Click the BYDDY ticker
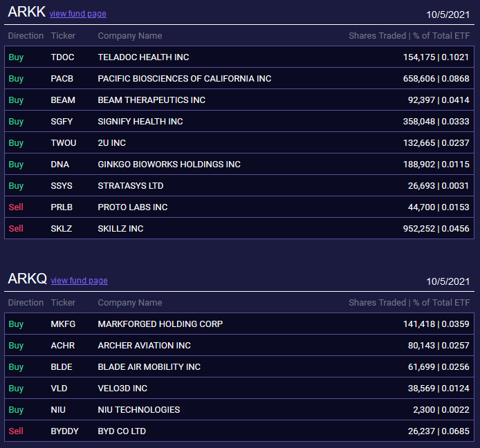Viewport: 480px width, 448px height. 64,431
